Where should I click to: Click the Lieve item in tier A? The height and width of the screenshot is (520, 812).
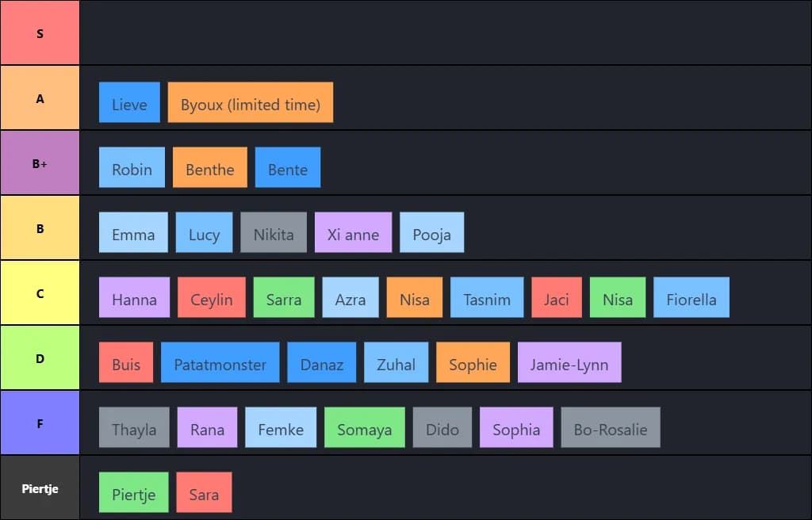129,103
